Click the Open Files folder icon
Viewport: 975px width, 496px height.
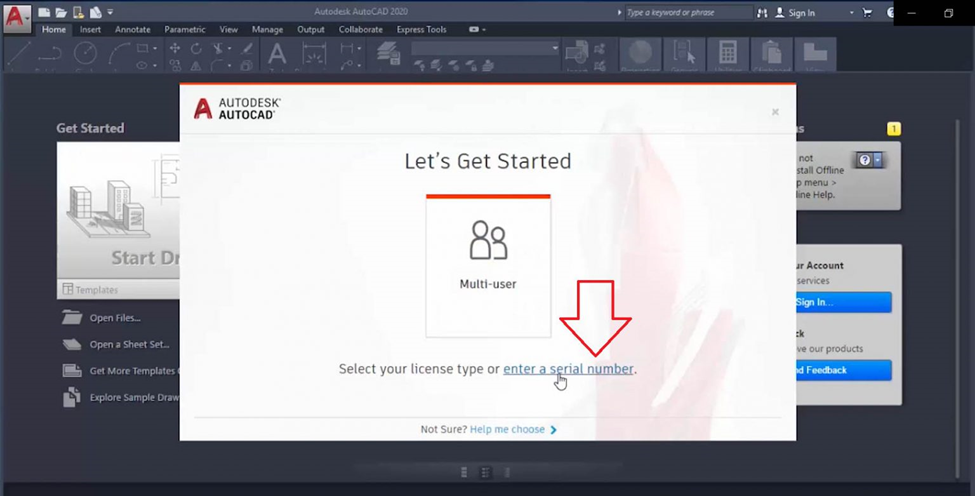pyautogui.click(x=72, y=318)
